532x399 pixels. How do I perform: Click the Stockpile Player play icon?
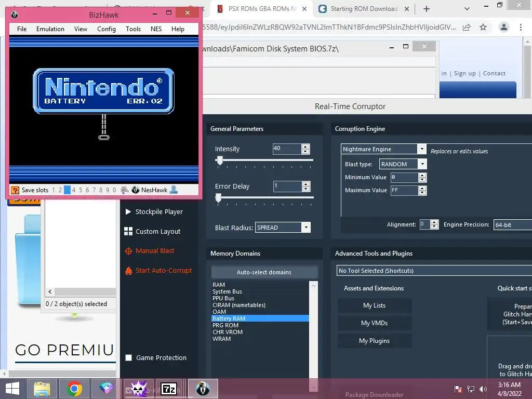coord(128,212)
